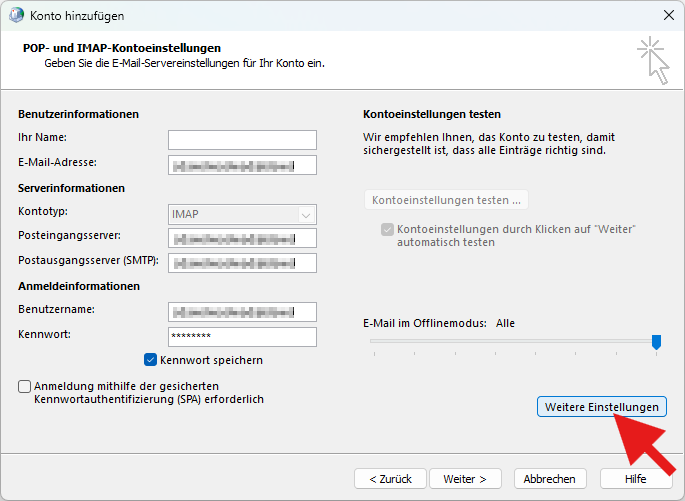This screenshot has height=501, width=685.
Task: Open Hilfe button
Action: coord(635,479)
